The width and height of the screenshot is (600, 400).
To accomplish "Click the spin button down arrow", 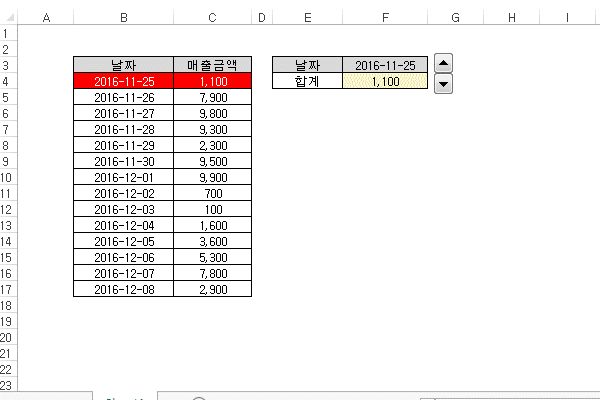I will [x=443, y=84].
